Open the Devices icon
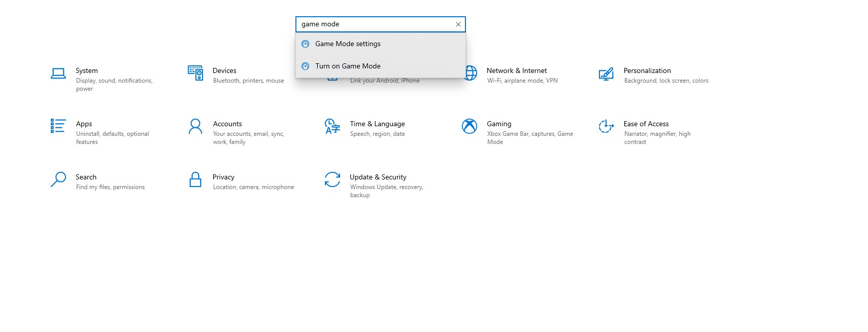This screenshot has width=868, height=332. 195,73
